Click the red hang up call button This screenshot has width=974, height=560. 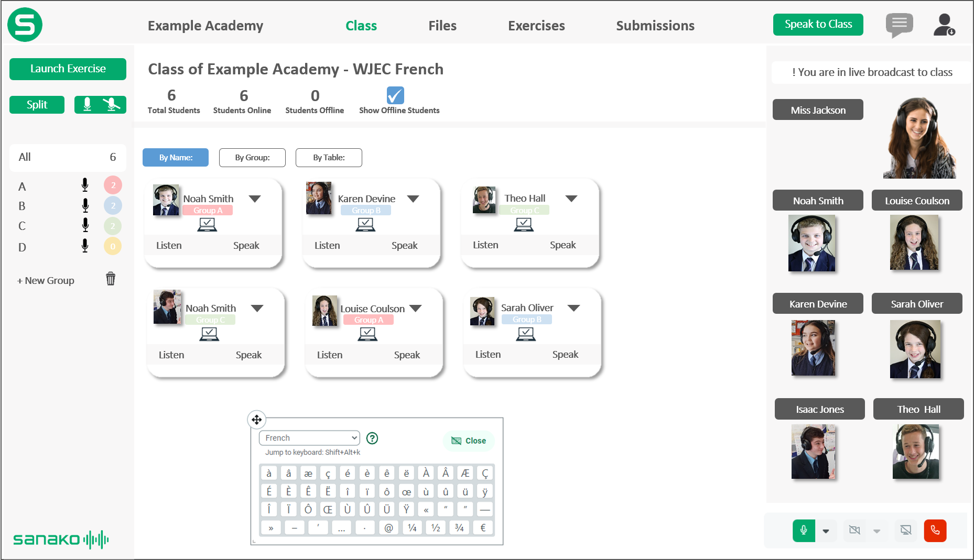[x=935, y=531]
